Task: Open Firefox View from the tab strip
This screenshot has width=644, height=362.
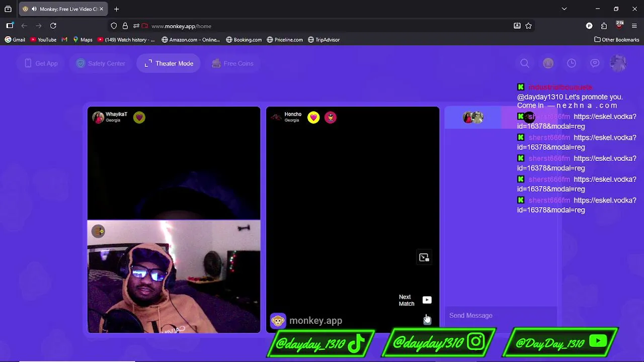Action: [8, 9]
